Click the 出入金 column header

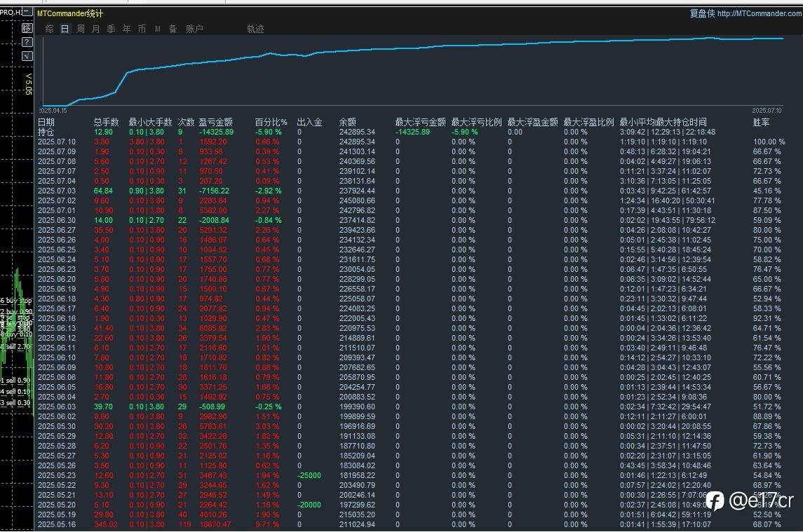click(x=309, y=122)
